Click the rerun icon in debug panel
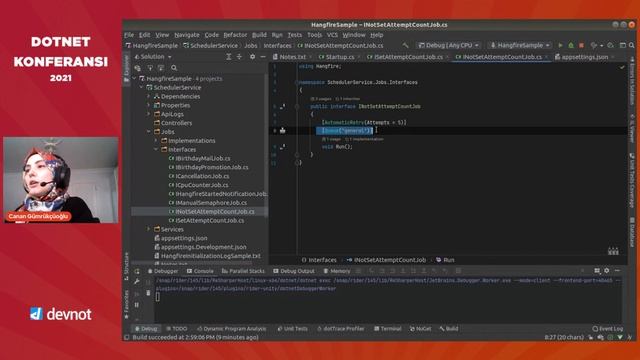 click(137, 271)
